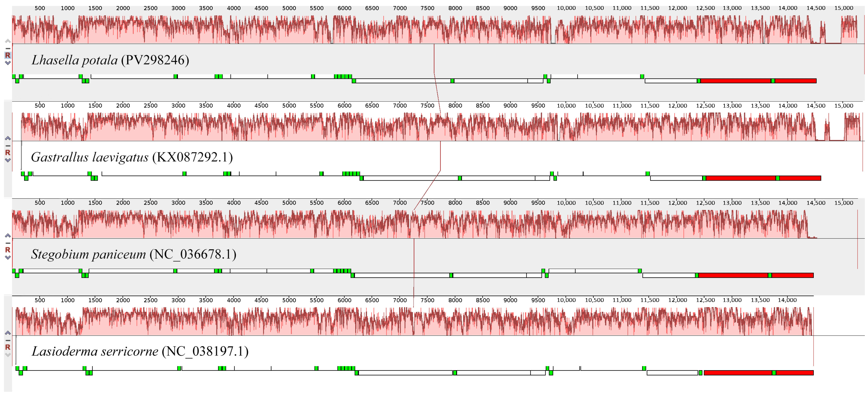The width and height of the screenshot is (868, 396).
Task: Move Lasioderma serricorne genome up
Action: coord(8,333)
